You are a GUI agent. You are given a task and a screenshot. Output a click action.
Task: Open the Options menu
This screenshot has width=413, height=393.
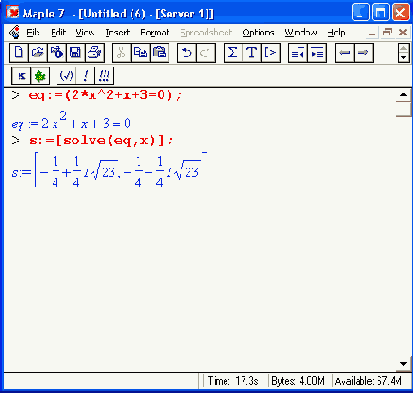[x=258, y=32]
